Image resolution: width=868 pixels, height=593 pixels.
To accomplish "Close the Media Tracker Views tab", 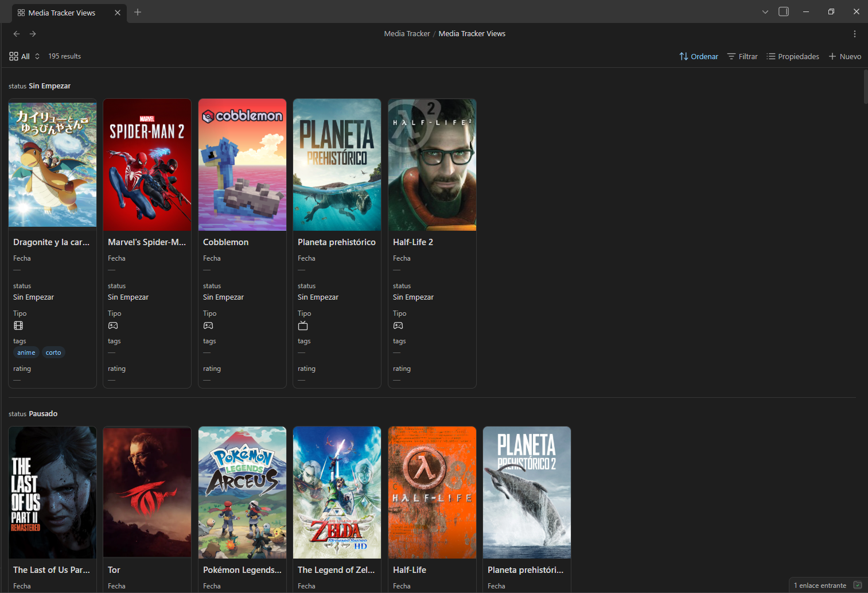I will (118, 13).
